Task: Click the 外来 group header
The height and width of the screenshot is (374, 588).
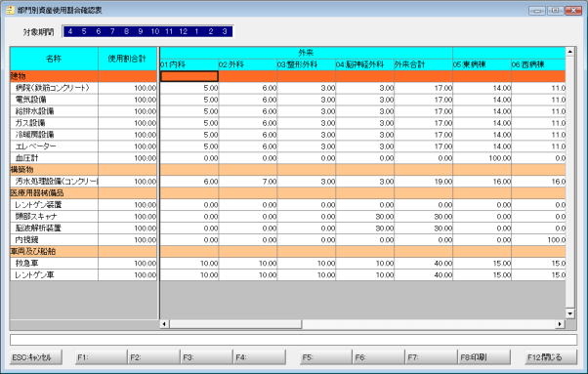Action: click(x=306, y=53)
